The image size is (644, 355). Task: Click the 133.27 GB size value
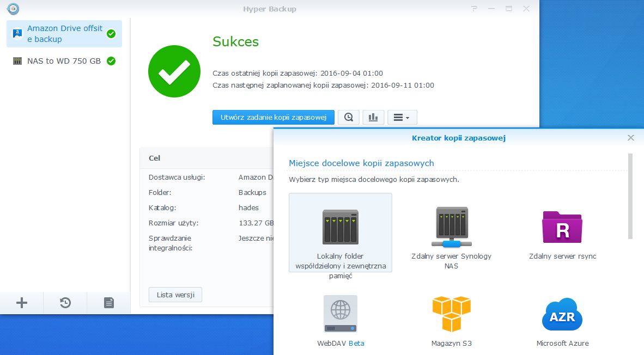coord(256,223)
